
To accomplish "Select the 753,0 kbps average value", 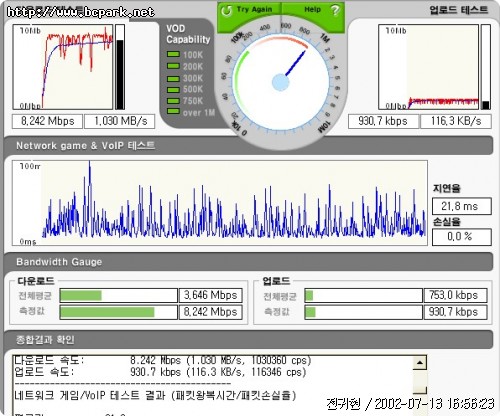I will pos(456,295).
